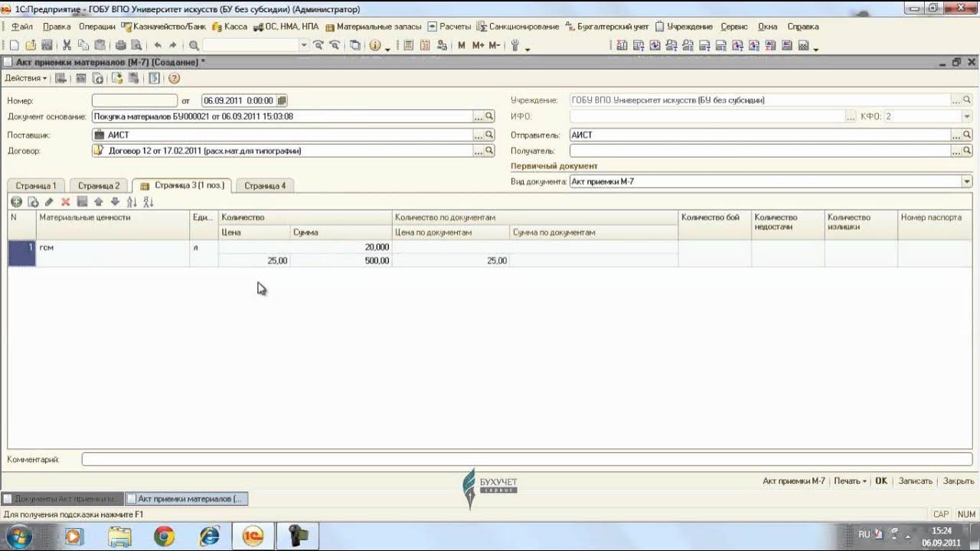The image size is (980, 551).
Task: Switch to the Страница 2 tab
Action: coord(99,185)
